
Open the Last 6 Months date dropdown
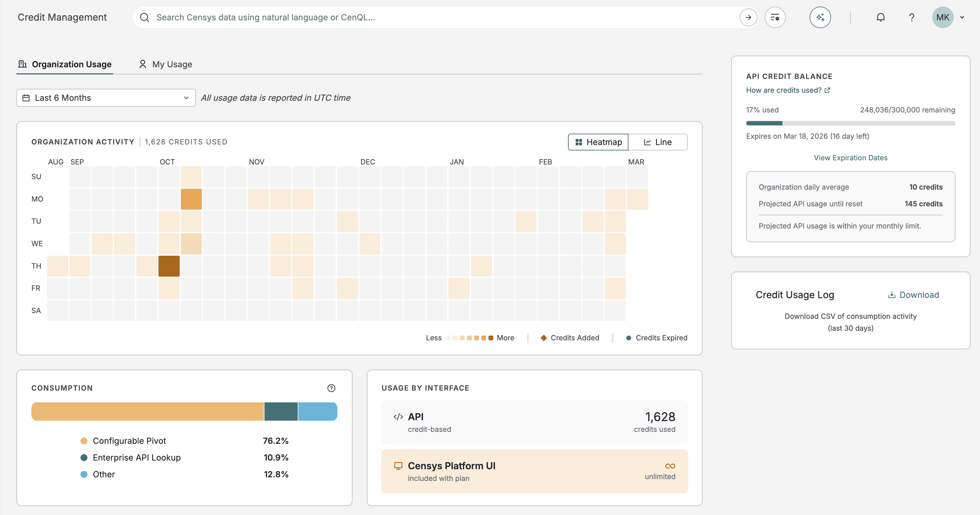pos(106,98)
